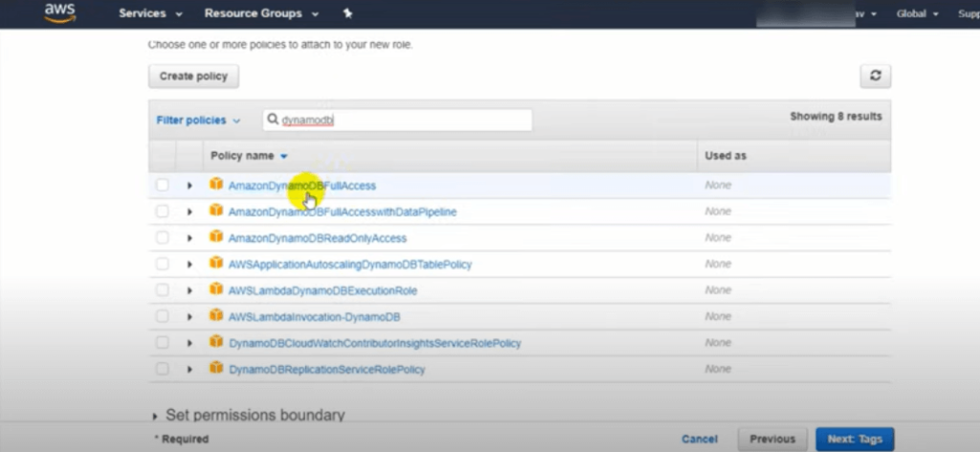Click the Showing 8 results text
980x452 pixels.
[835, 116]
